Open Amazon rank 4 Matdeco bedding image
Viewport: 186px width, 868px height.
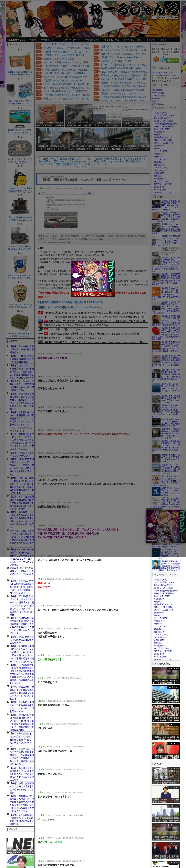[20, 148]
